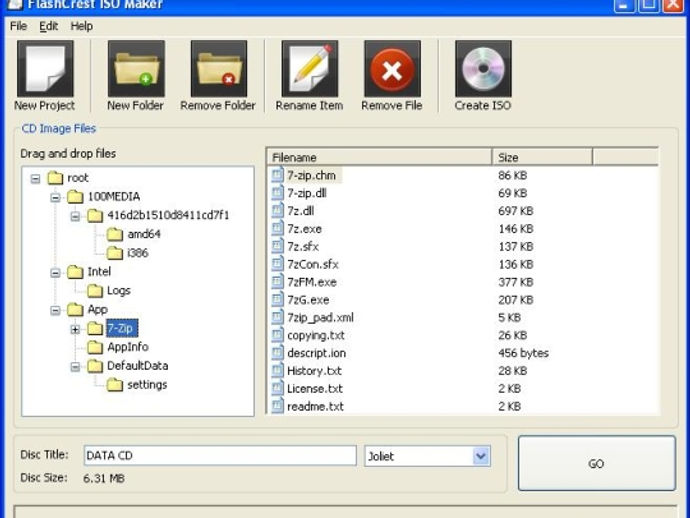Select the 416d2b1510d8411cd7f1 folder label
Image resolution: width=690 pixels, height=518 pixels.
(168, 215)
